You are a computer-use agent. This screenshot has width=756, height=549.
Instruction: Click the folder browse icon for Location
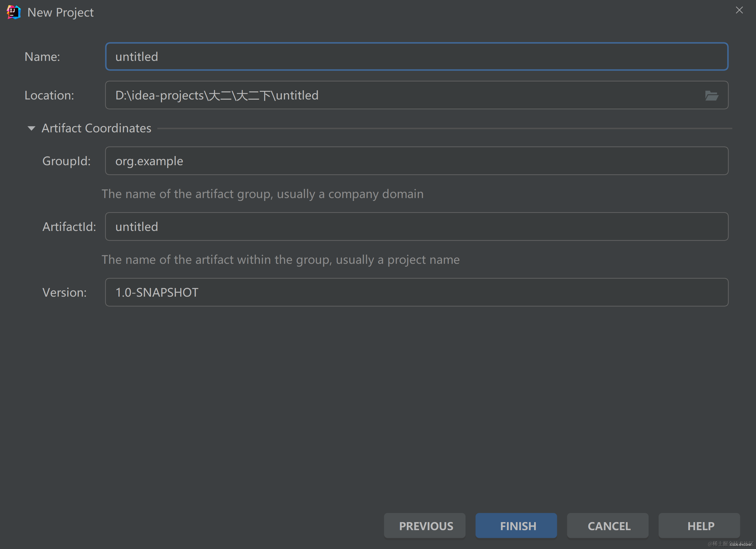point(712,95)
